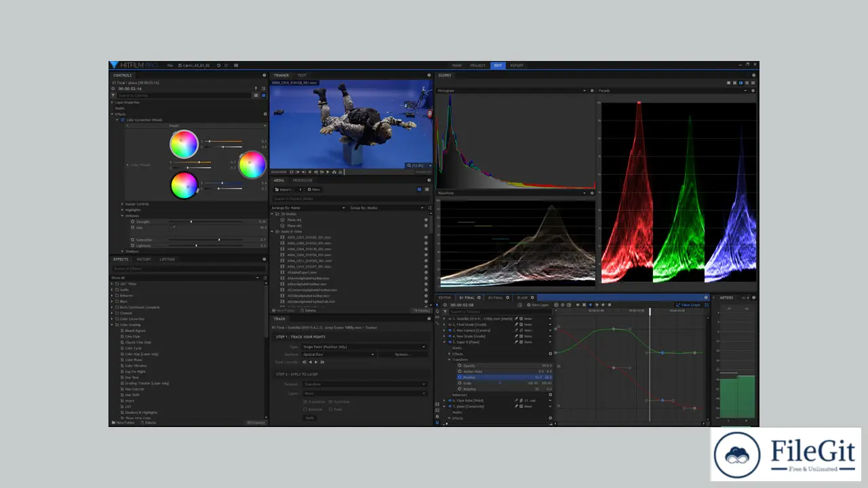The width and height of the screenshot is (868, 488).
Task: Expand the Shadows section
Action: (x=122, y=251)
